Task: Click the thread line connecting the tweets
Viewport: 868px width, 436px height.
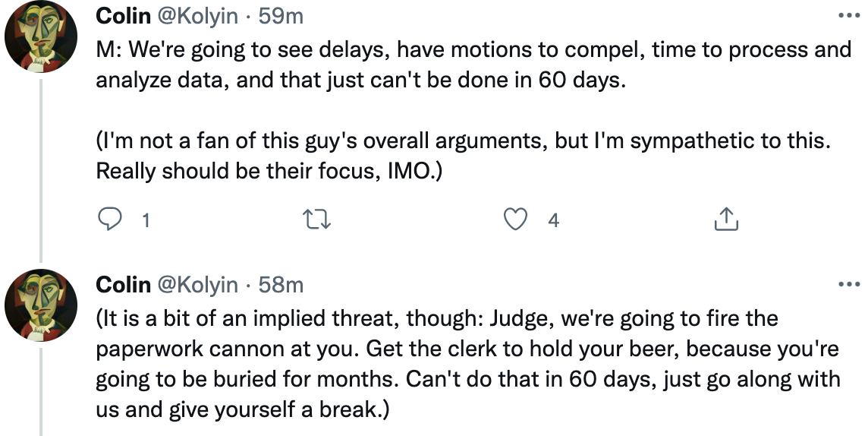Action: [x=41, y=170]
